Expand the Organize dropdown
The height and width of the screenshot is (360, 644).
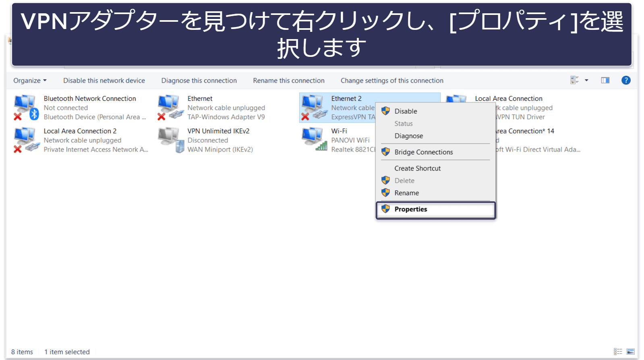coord(30,81)
